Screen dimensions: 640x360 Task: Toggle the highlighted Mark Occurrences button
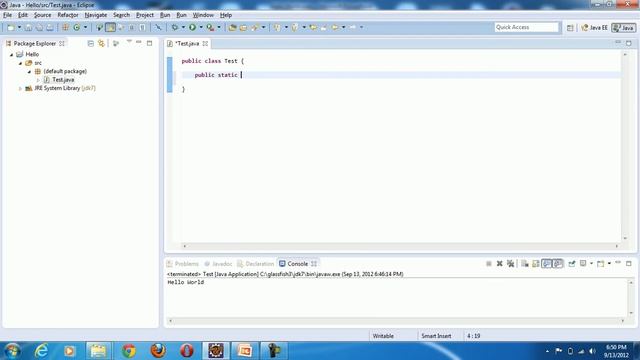[111, 27]
